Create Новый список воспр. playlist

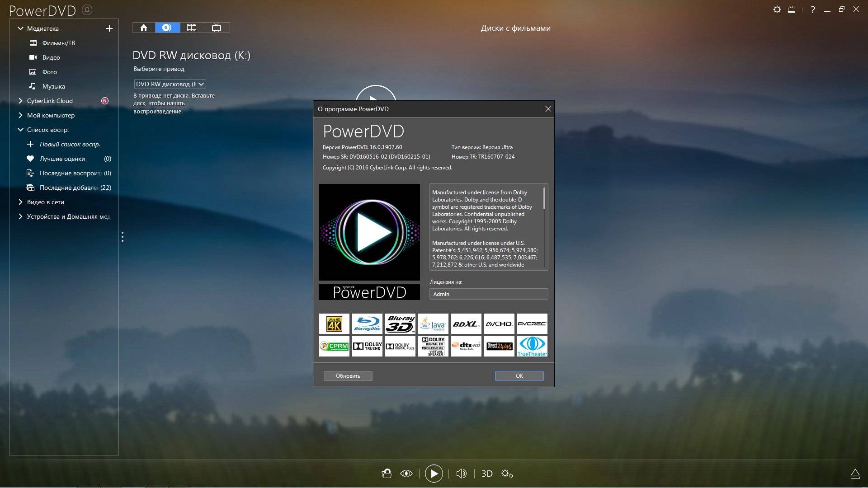pos(70,144)
